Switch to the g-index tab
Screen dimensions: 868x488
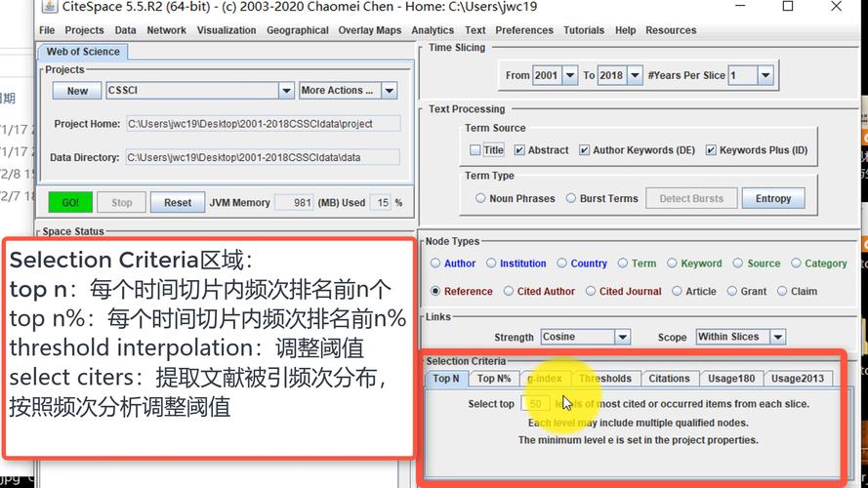544,379
